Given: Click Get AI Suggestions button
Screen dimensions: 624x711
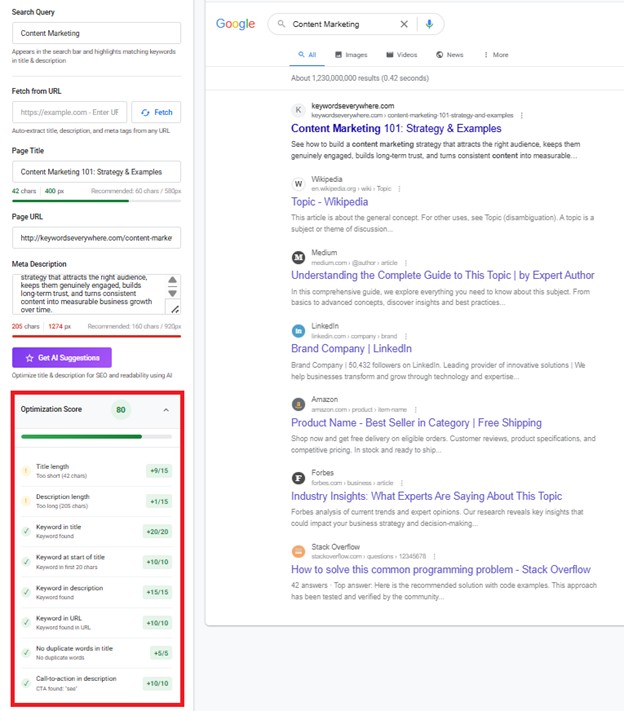Looking at the screenshot, I should [x=62, y=358].
